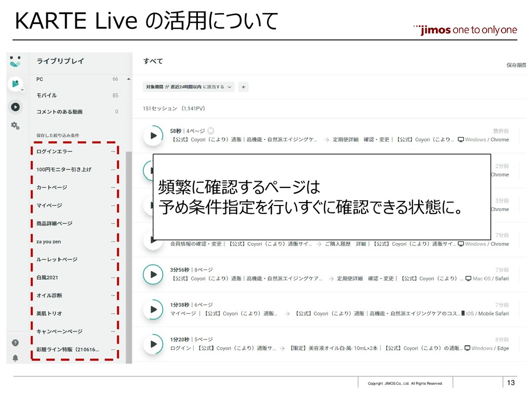Open more options for マイページ filter
The height and width of the screenshot is (394, 532).
click(x=113, y=206)
